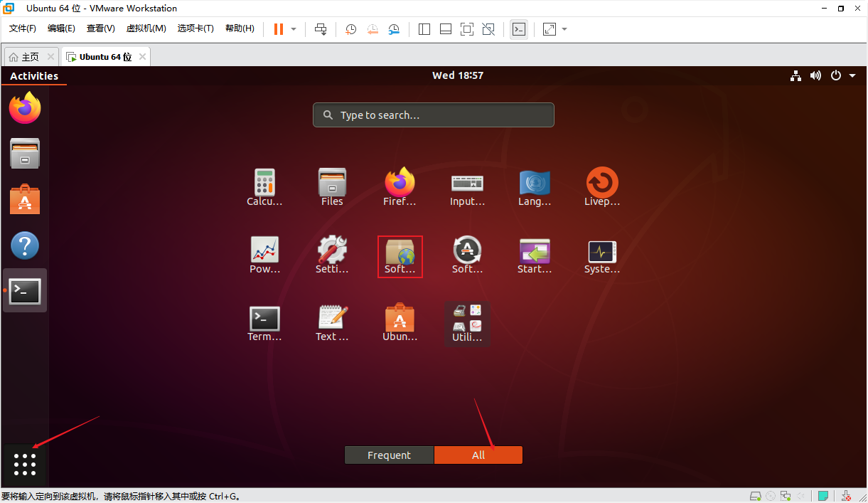Open the Livepatch application
Viewport: 868px width, 503px height.
pos(602,188)
